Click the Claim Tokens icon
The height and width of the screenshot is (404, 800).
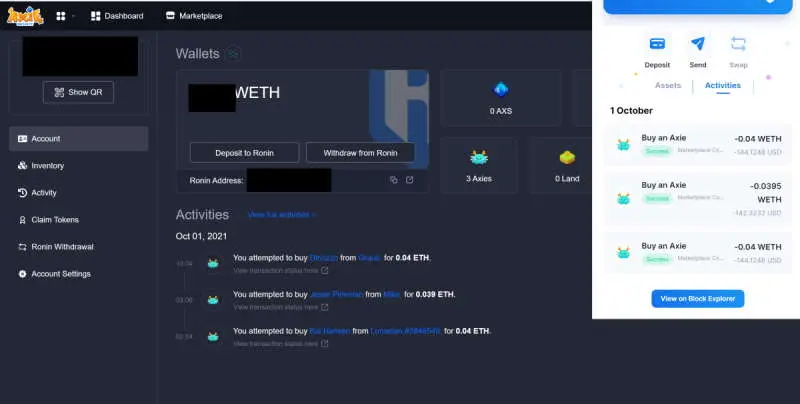pos(22,220)
